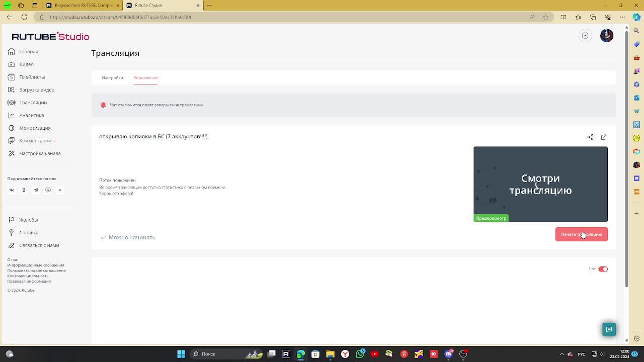Open the Windows Start menu
The width and height of the screenshot is (644, 362).
tap(181, 354)
